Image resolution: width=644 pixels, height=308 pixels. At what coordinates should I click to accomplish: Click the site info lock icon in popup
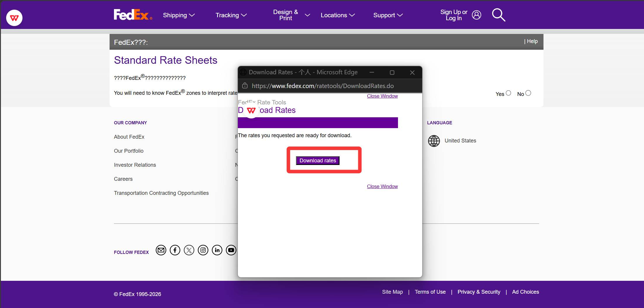245,86
